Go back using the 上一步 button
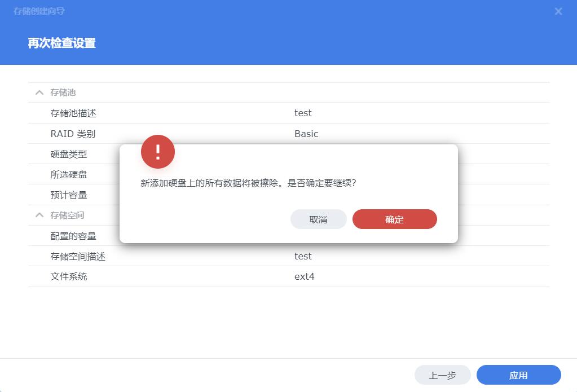Screen dimensions: 577x392 442,375
